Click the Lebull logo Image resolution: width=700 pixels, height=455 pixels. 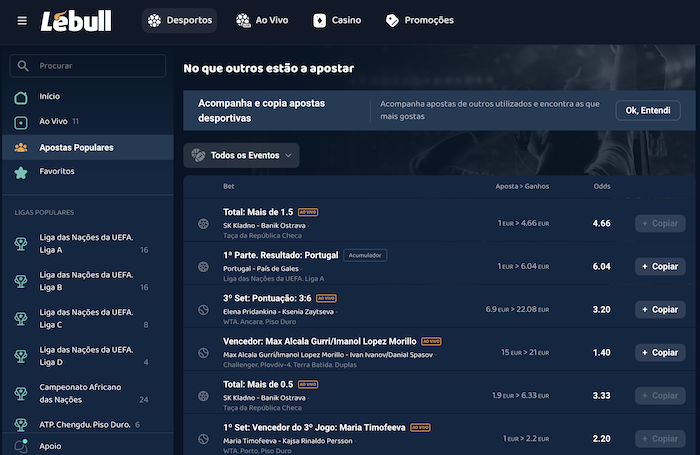click(76, 21)
